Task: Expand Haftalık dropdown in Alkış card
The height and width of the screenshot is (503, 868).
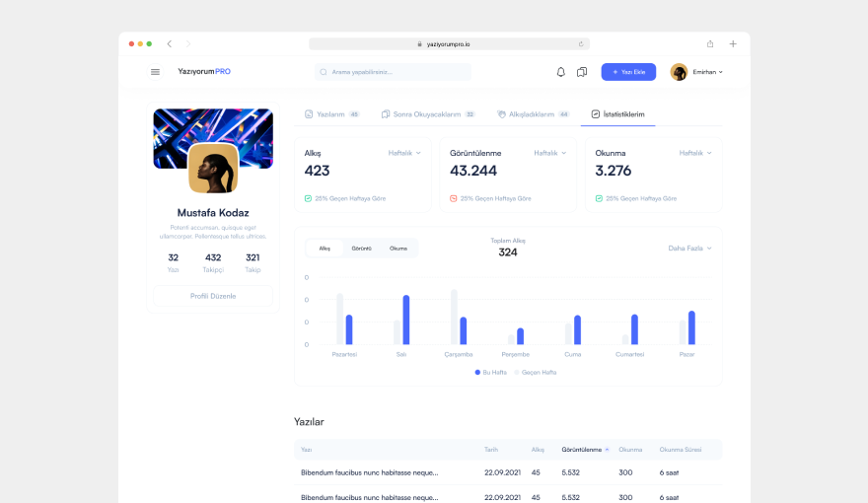Action: [x=404, y=153]
